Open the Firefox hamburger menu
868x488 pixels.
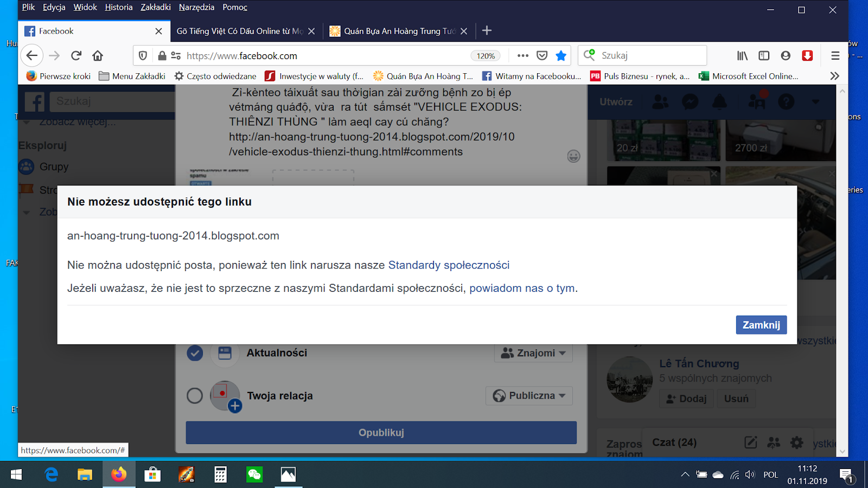[835, 55]
